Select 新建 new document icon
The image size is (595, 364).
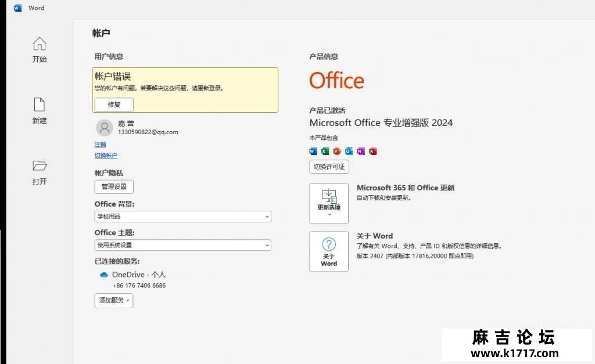click(x=40, y=111)
